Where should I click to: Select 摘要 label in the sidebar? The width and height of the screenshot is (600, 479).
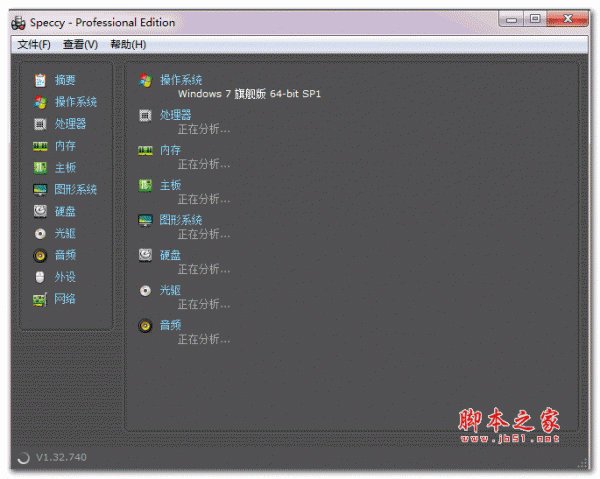pyautogui.click(x=65, y=80)
